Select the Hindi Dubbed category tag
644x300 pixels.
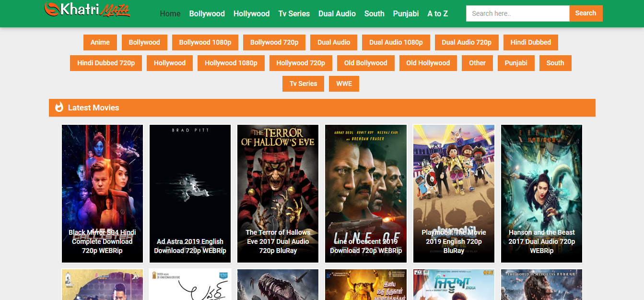tap(531, 42)
